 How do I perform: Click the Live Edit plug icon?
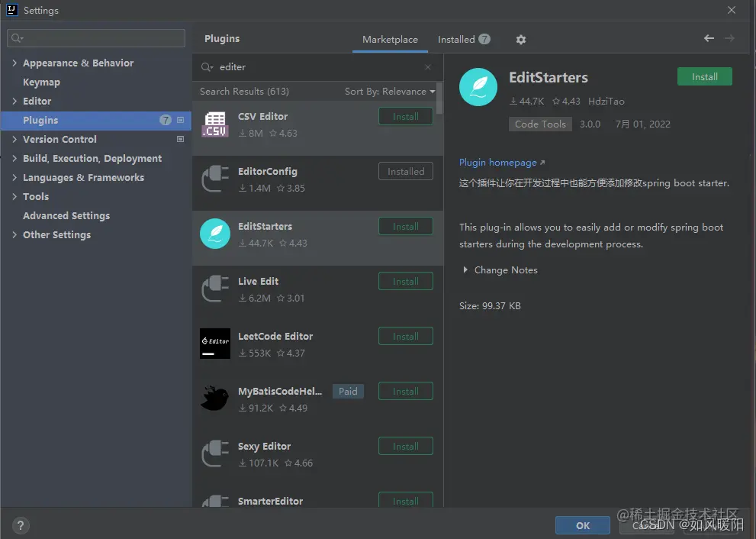click(215, 289)
